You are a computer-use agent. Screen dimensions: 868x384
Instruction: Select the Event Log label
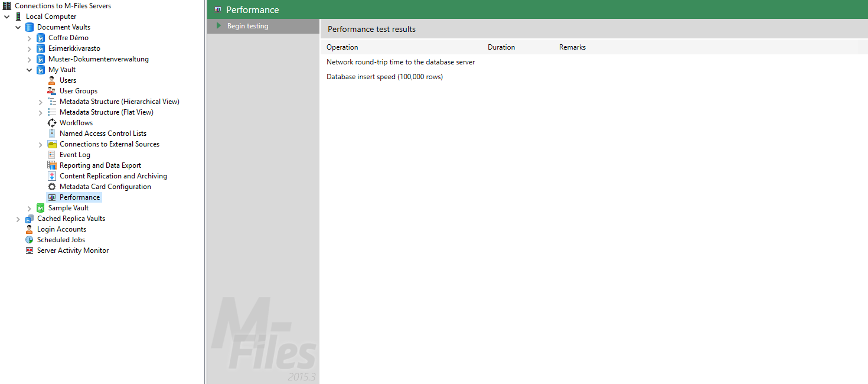click(x=75, y=155)
